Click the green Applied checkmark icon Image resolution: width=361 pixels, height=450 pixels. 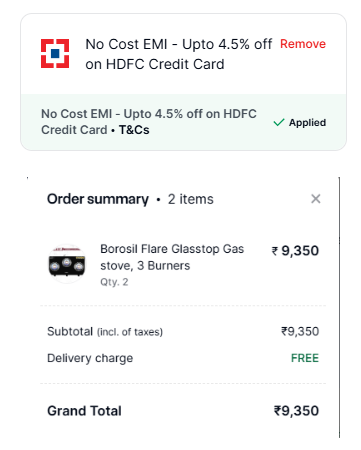tap(279, 123)
